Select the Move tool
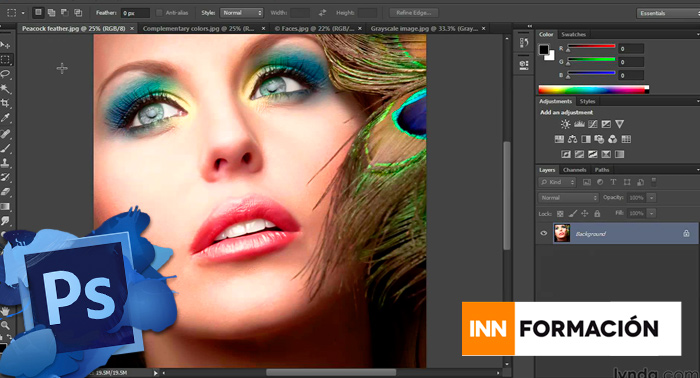The image size is (700, 378). (5, 45)
